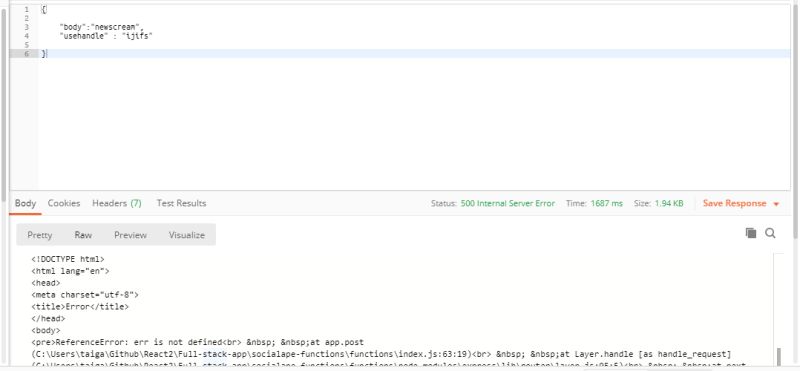
Task: Click the <meta charset="utf-8"> response line
Action: tap(85, 294)
